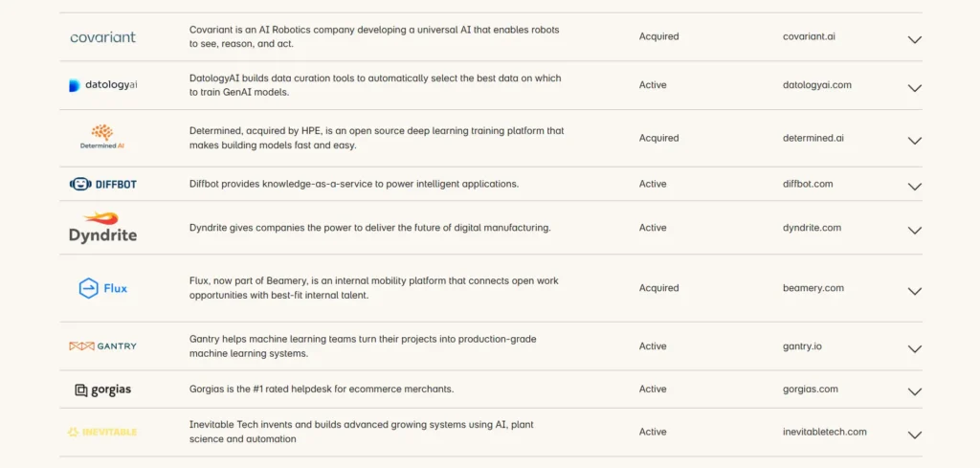Click the Gantry description text
980x468 pixels.
pyautogui.click(x=363, y=346)
